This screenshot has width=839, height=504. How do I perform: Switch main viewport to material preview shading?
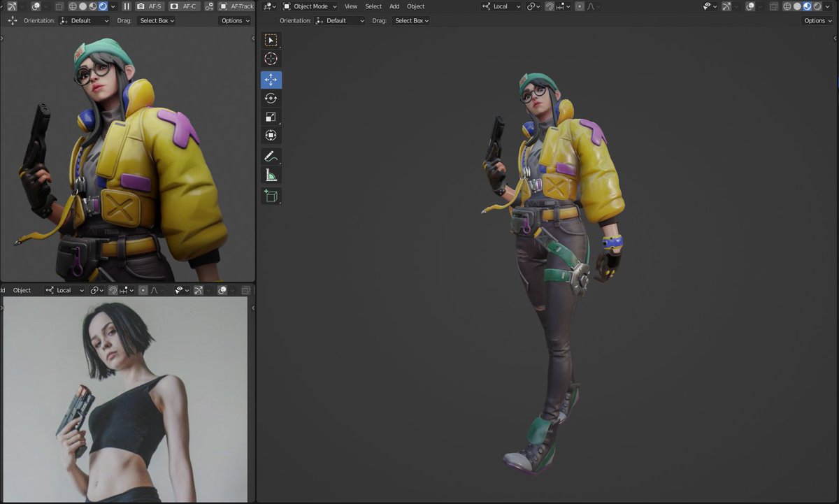point(807,6)
